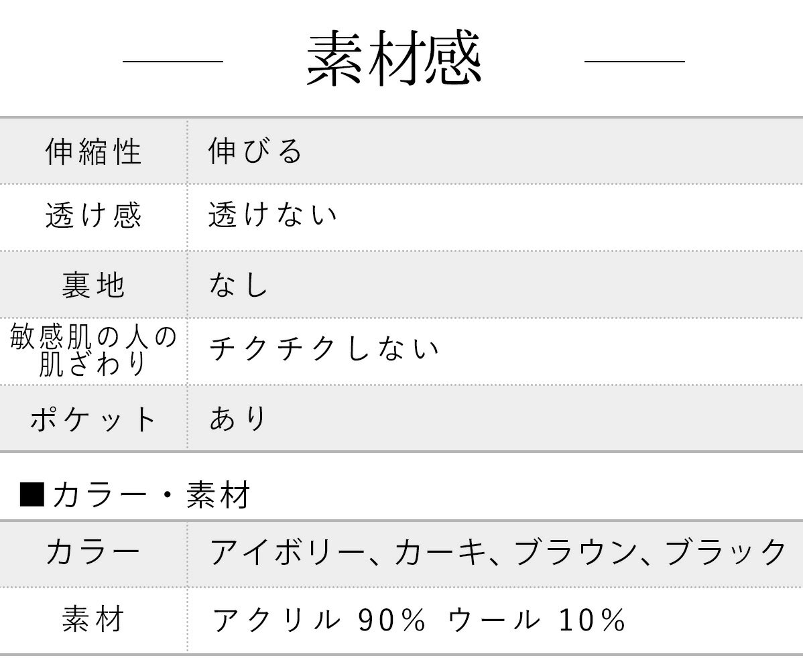
Task: Click the カラー・素材 section heading text
Action: click(x=151, y=496)
